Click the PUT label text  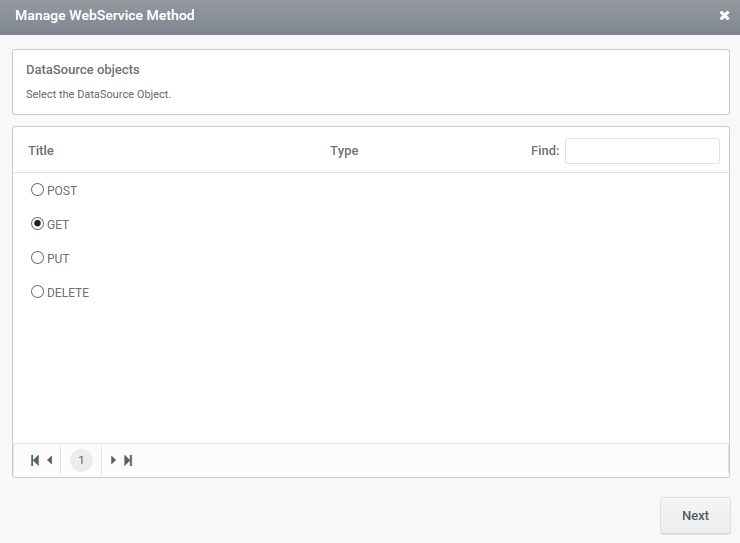pyautogui.click(x=58, y=259)
